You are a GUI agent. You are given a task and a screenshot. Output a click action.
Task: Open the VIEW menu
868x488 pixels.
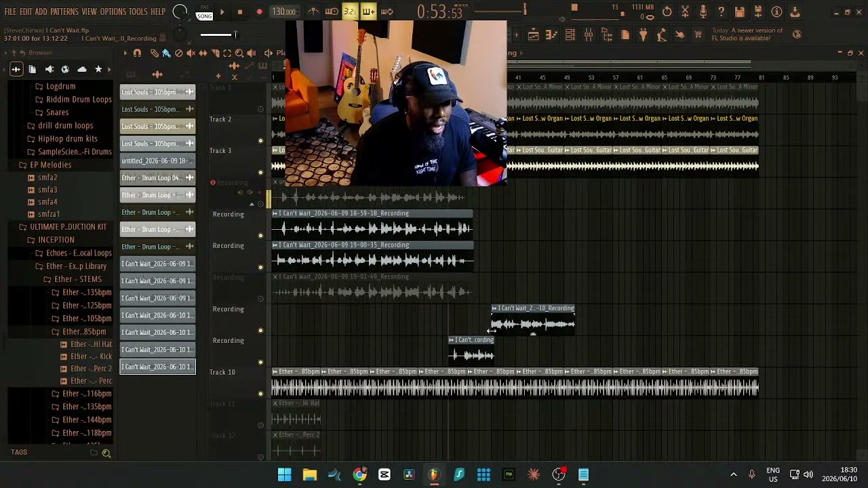(90, 12)
